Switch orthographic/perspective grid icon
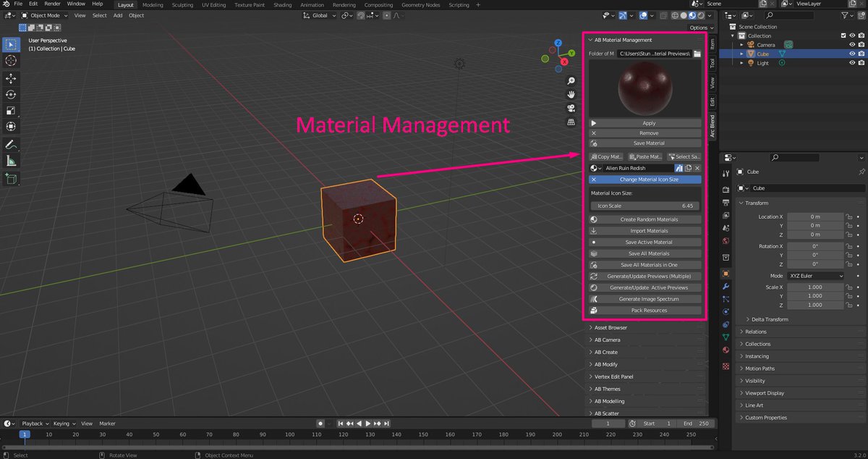The width and height of the screenshot is (868, 459). coord(571,122)
